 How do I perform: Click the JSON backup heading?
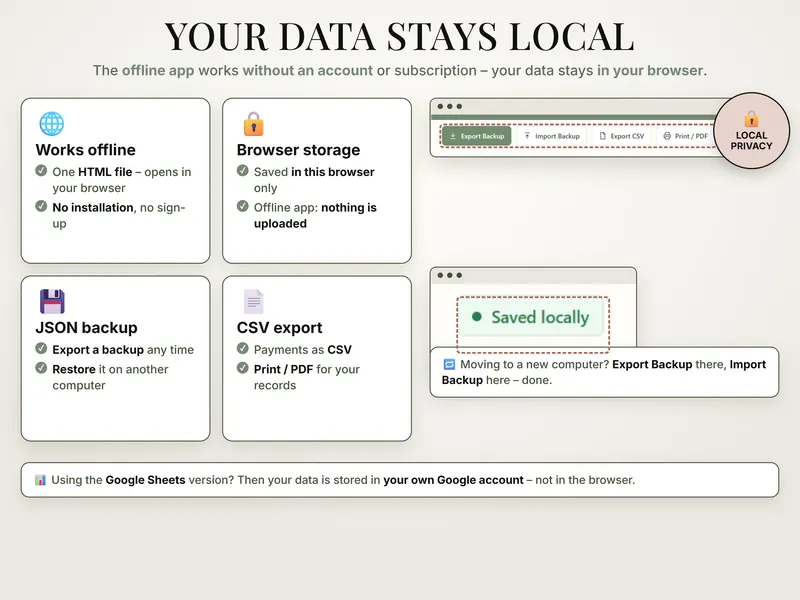[x=86, y=328]
